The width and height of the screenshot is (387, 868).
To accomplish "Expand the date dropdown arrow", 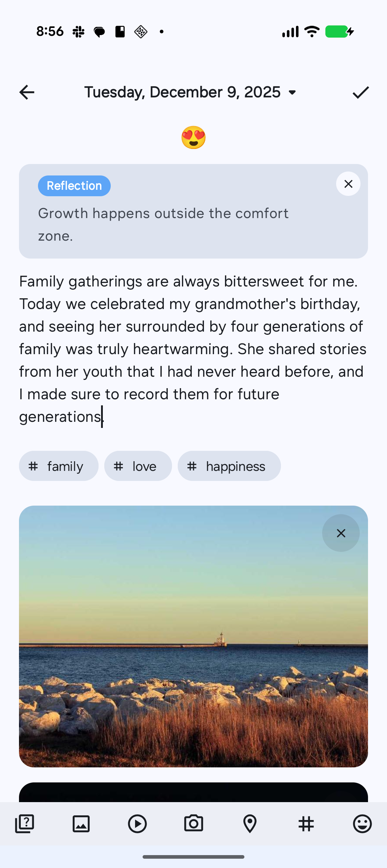I will point(292,92).
